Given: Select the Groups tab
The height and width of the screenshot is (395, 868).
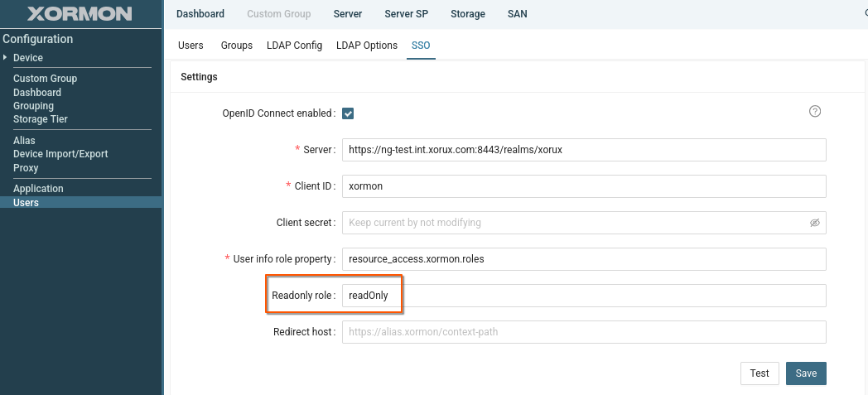Looking at the screenshot, I should pyautogui.click(x=237, y=46).
